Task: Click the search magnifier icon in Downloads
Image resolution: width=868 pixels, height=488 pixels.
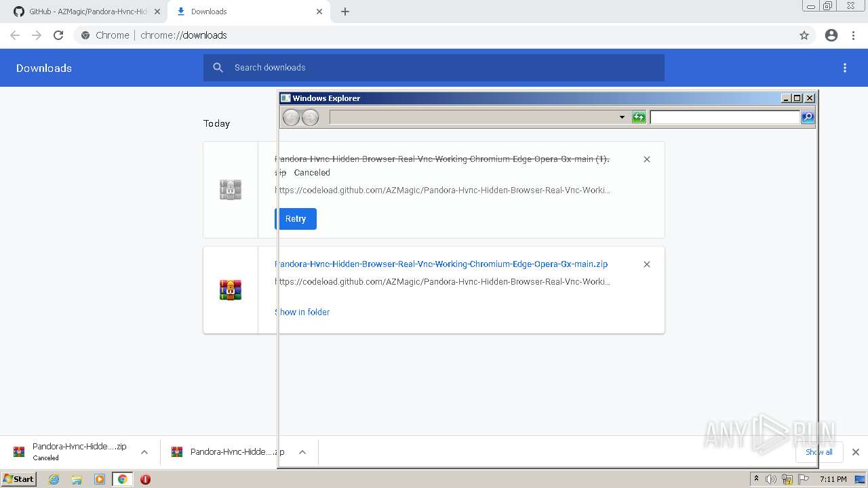Action: pos(218,68)
